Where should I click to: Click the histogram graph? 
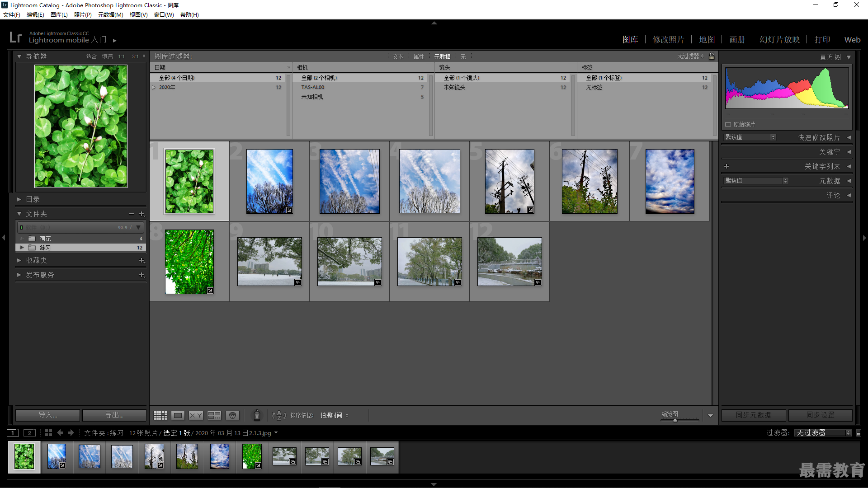[787, 88]
